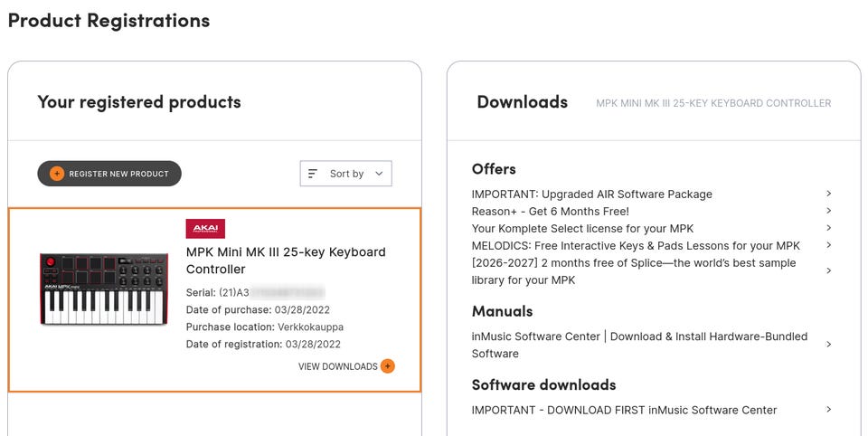Click the Downloads panel heading
This screenshot has height=436, width=868.
[522, 102]
